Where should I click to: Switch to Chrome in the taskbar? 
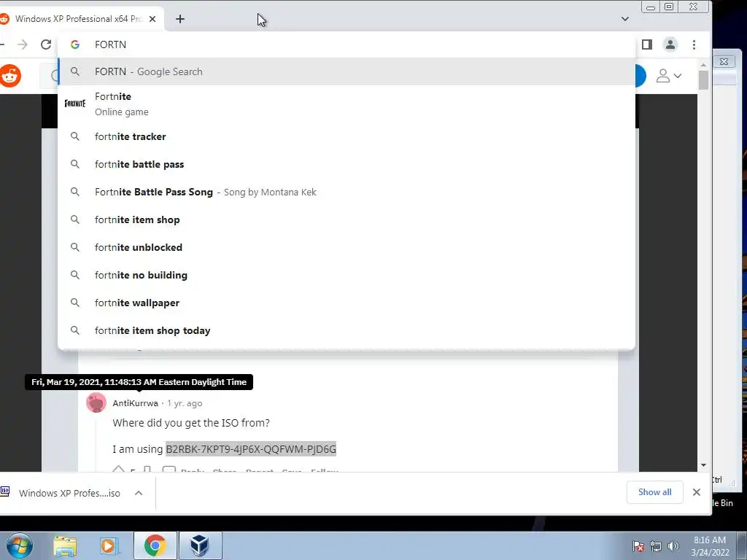click(x=155, y=545)
